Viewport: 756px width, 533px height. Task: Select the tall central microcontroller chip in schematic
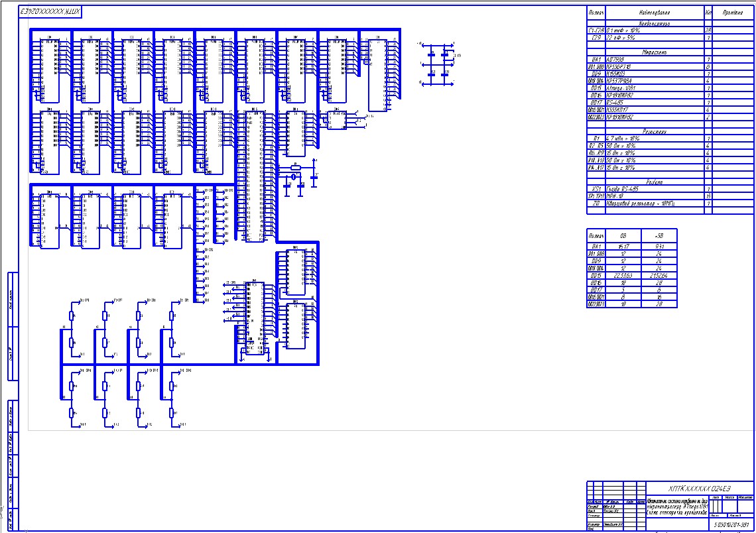(255, 176)
